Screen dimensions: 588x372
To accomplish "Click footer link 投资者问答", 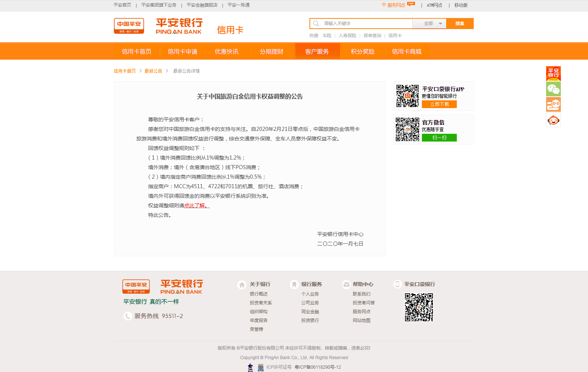I will pyautogui.click(x=364, y=303).
